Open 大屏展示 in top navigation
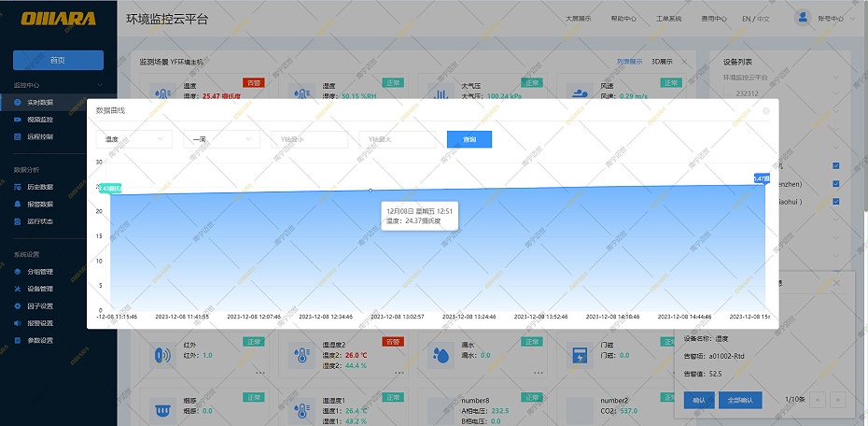The width and height of the screenshot is (868, 426). [579, 19]
